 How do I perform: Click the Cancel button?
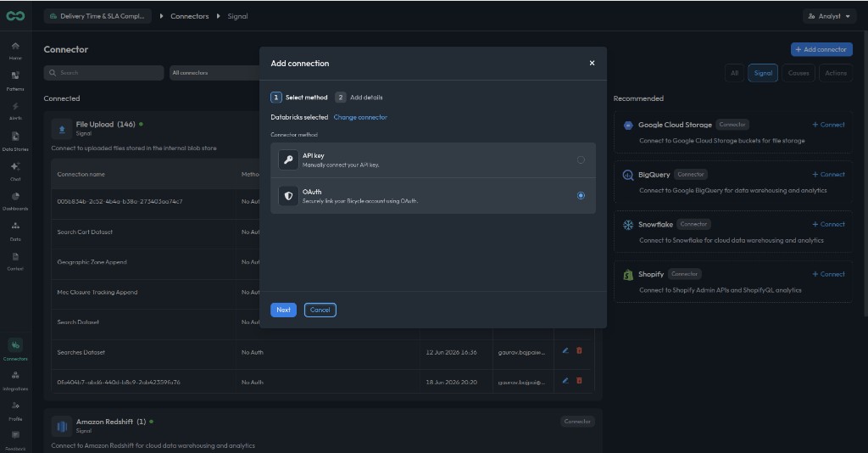point(320,310)
